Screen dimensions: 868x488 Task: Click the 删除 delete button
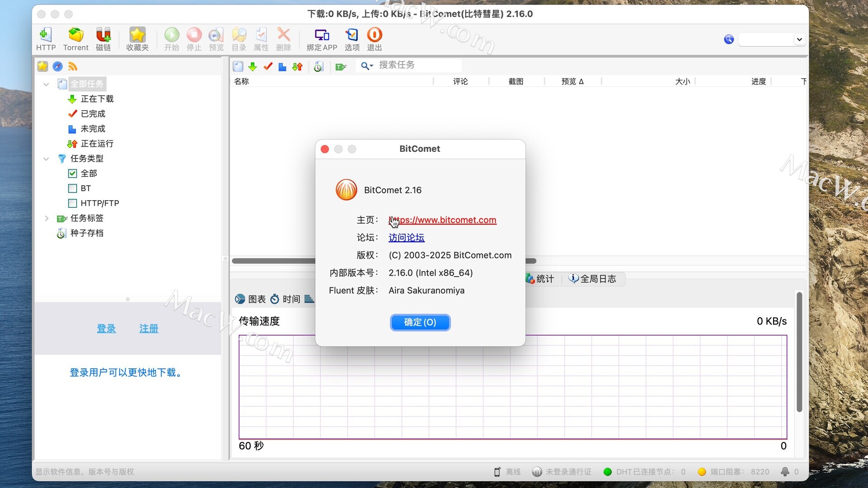[x=283, y=39]
